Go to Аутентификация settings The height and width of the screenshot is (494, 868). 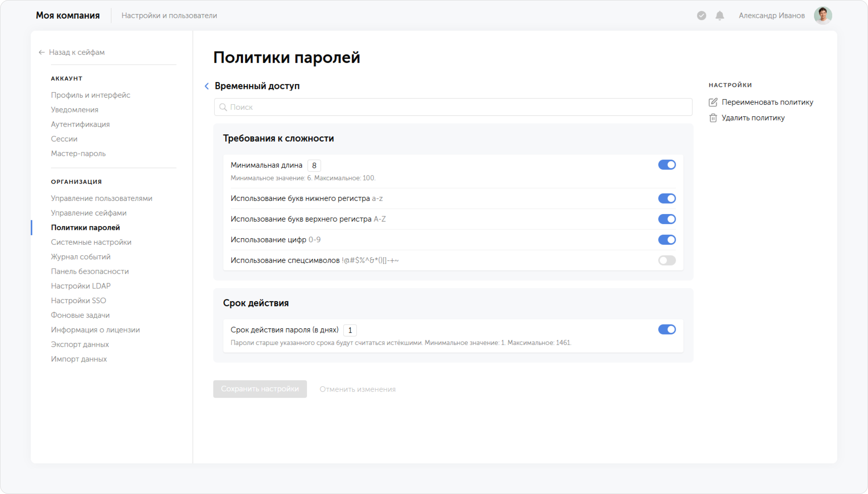tap(80, 124)
